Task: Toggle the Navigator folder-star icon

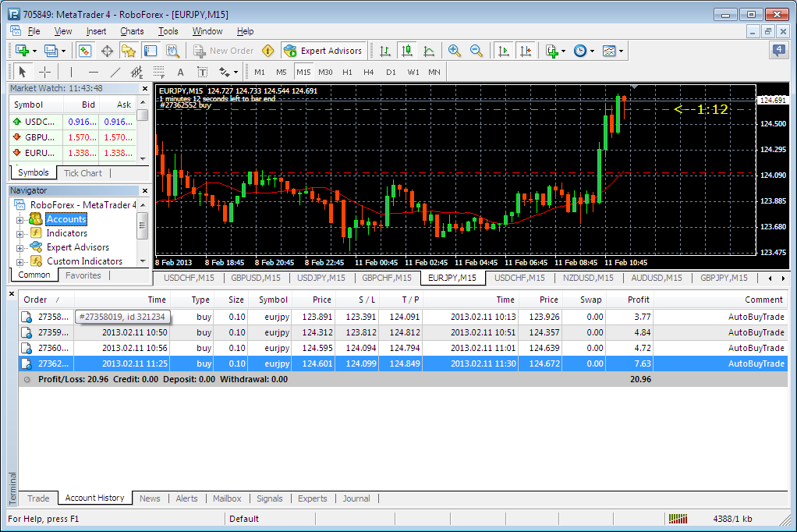Action: [x=129, y=51]
